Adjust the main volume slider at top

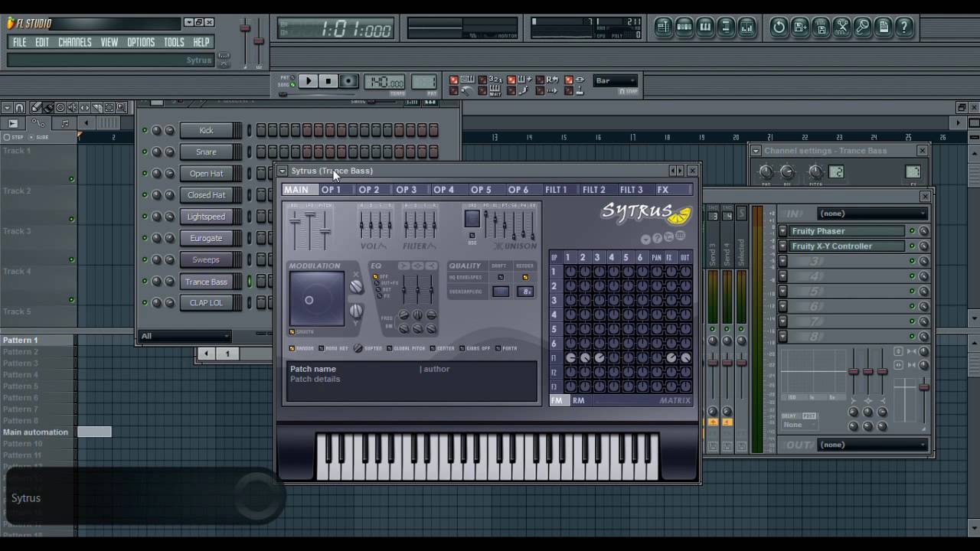(x=245, y=42)
